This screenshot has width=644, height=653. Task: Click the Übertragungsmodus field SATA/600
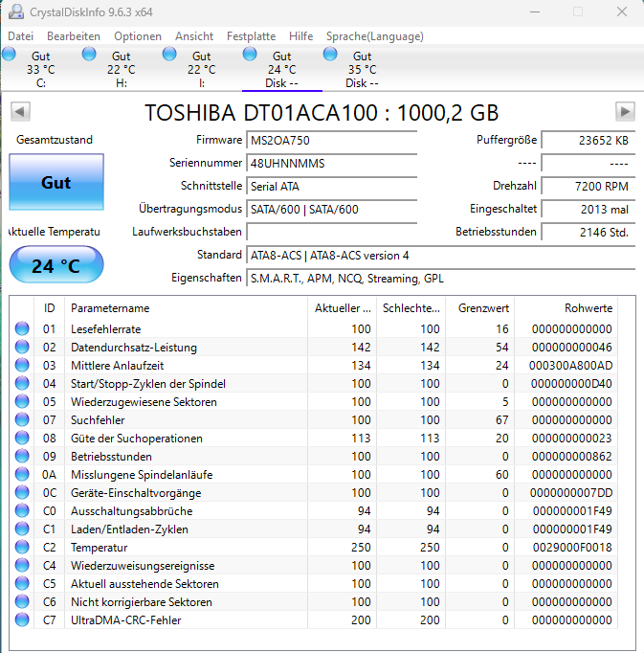[x=332, y=209]
